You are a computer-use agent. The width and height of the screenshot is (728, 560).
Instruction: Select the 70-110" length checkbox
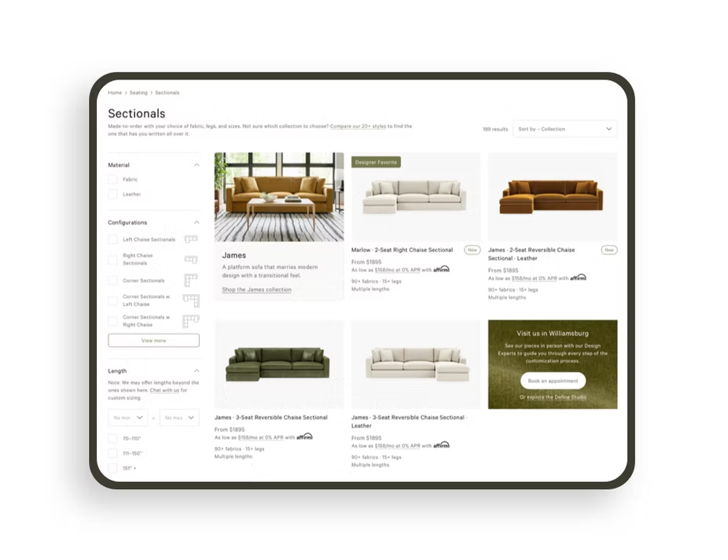tap(112, 438)
